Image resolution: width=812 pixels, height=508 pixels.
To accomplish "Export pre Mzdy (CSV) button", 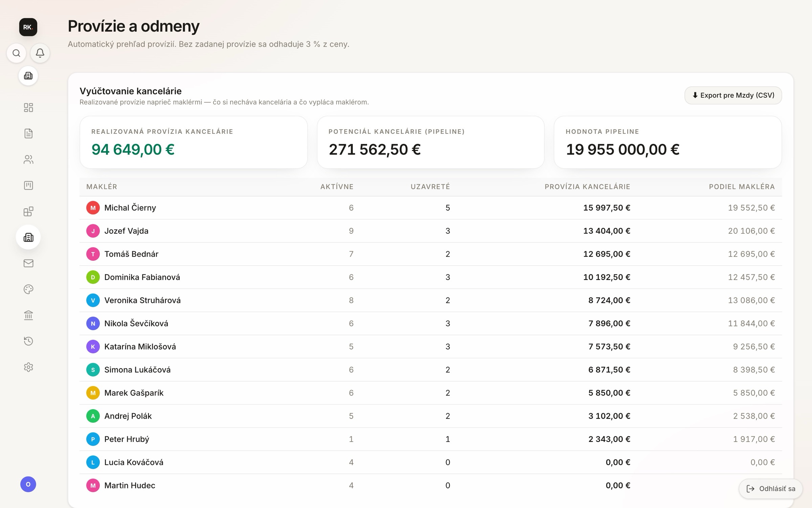I will click(733, 95).
